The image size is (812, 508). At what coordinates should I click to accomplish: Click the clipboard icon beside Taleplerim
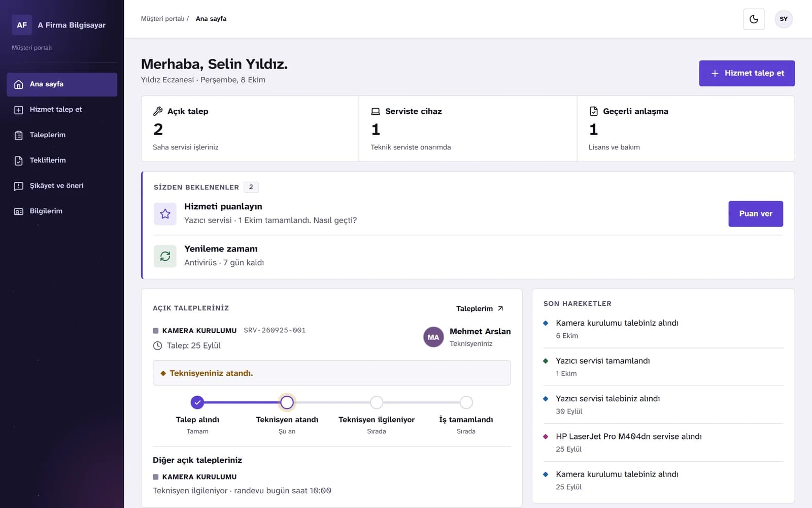19,135
